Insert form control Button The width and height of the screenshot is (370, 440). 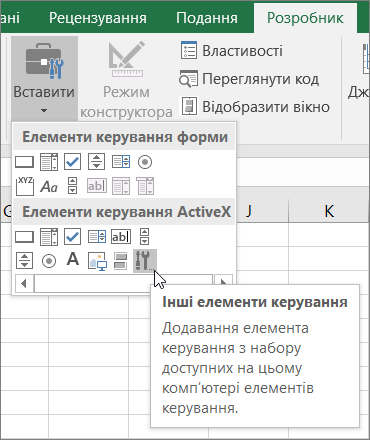tap(24, 162)
